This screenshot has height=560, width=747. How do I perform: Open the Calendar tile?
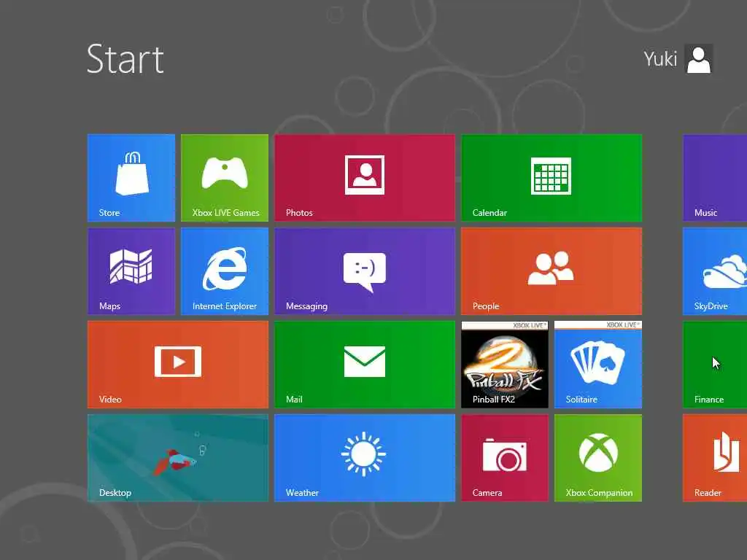tap(551, 178)
